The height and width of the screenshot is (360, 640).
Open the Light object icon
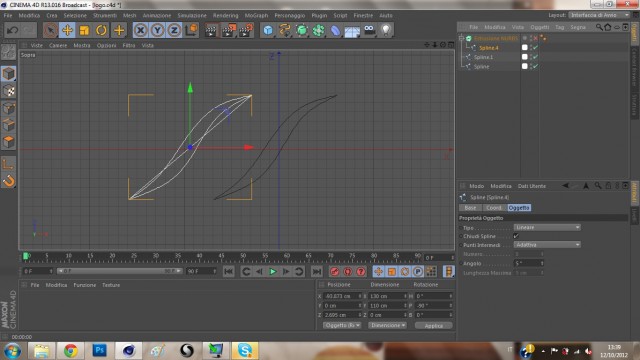(x=386, y=30)
